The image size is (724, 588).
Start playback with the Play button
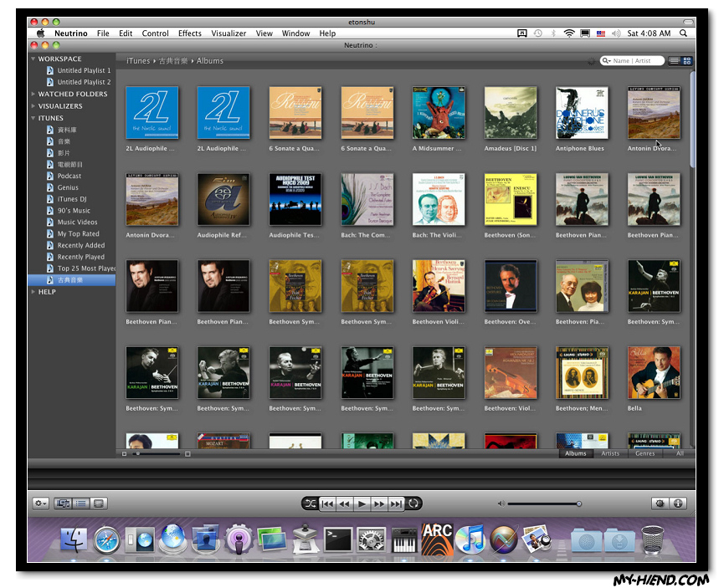[362, 504]
